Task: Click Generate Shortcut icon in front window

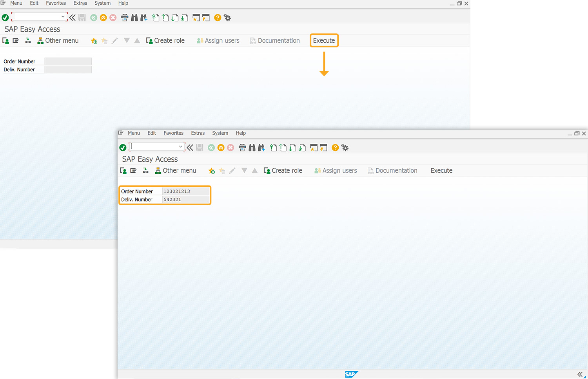Action: pyautogui.click(x=323, y=148)
